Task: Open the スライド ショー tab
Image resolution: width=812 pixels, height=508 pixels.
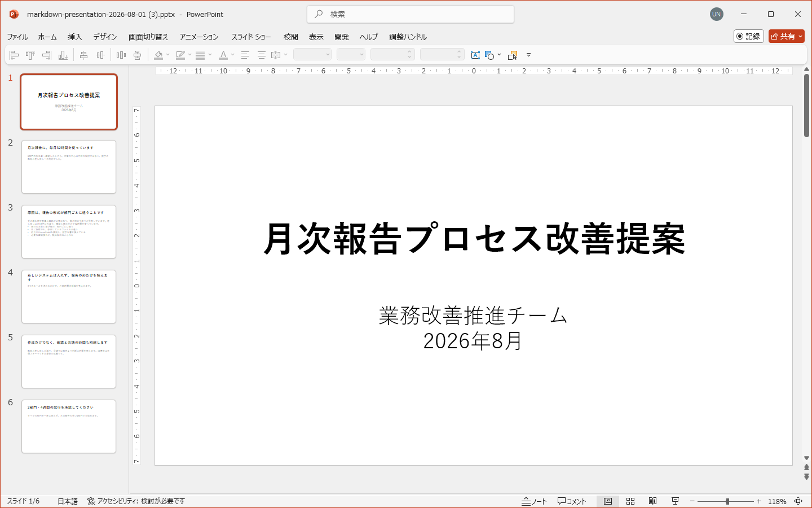Action: tap(251, 37)
